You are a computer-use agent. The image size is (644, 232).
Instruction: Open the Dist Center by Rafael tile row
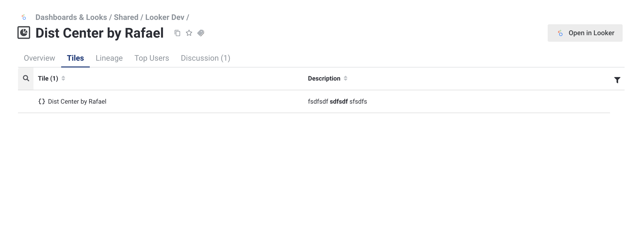(77, 101)
